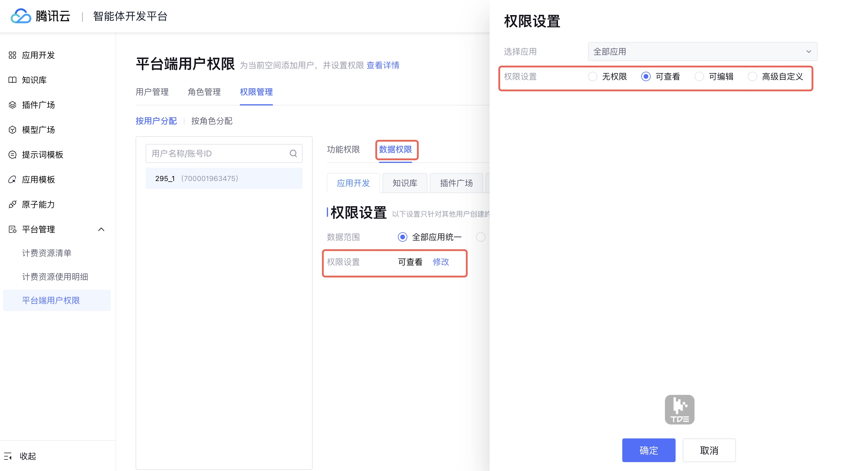Select the 可编辑 radio option
This screenshot has width=868, height=471.
coord(699,76)
